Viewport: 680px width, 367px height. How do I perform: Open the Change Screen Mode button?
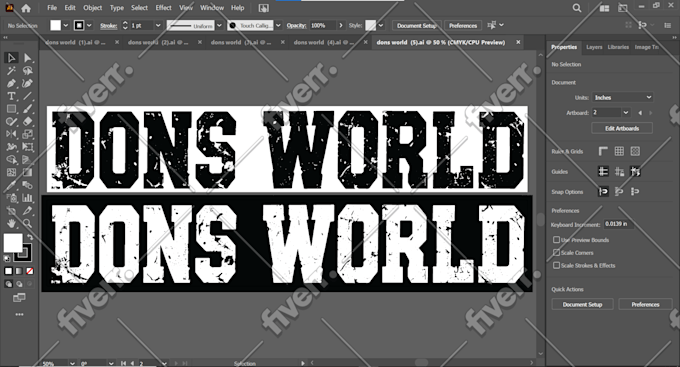tap(19, 298)
